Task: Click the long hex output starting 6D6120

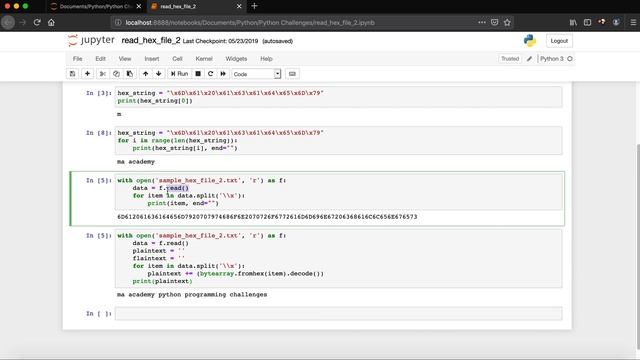Action: point(267,217)
